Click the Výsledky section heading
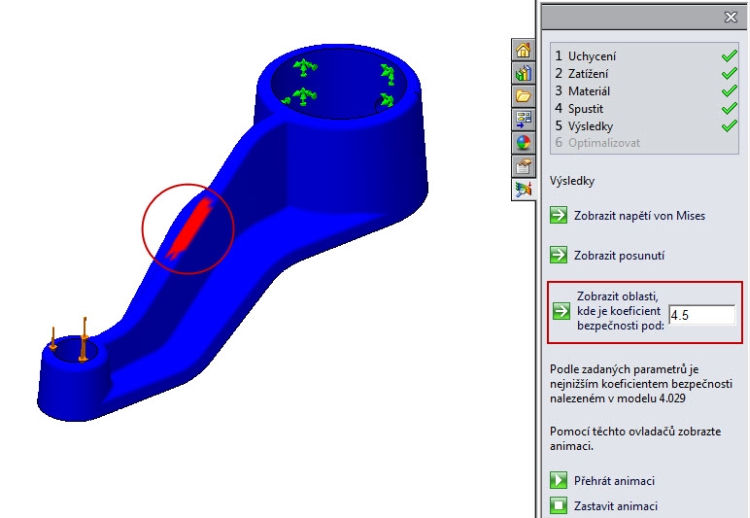Image resolution: width=750 pixels, height=518 pixels. 572,181
